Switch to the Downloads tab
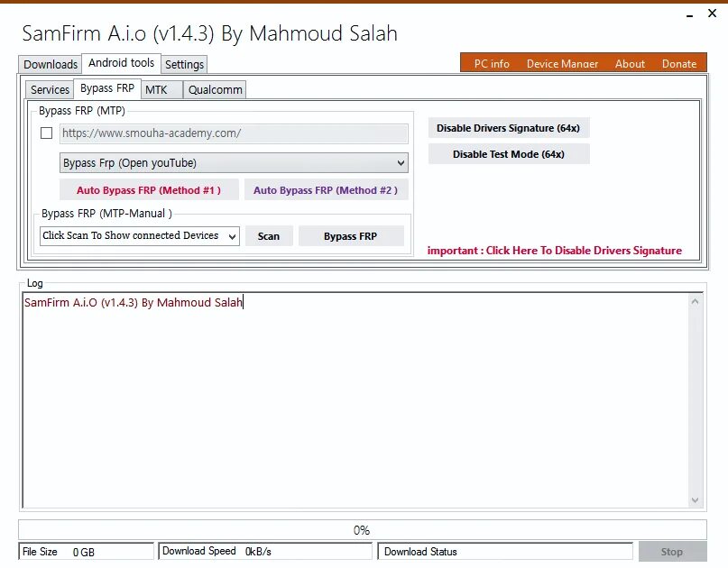The height and width of the screenshot is (568, 728). 51,64
